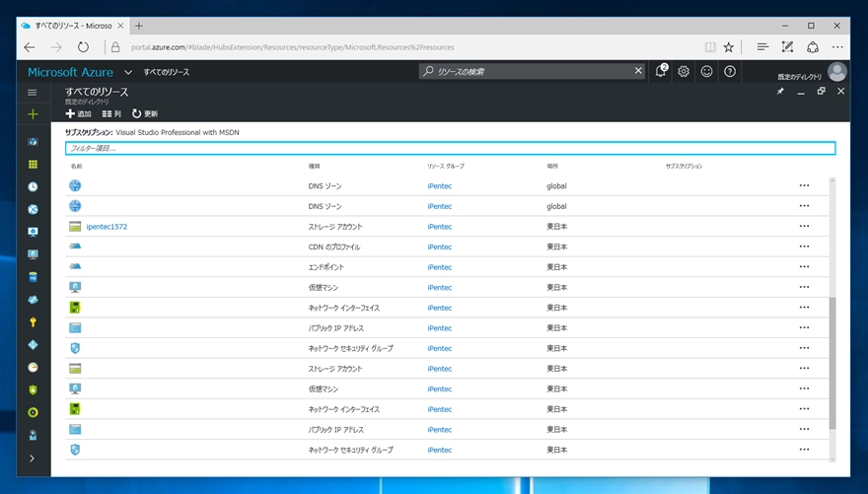
Task: Click the フィルター項目 filter input box
Action: (x=450, y=148)
